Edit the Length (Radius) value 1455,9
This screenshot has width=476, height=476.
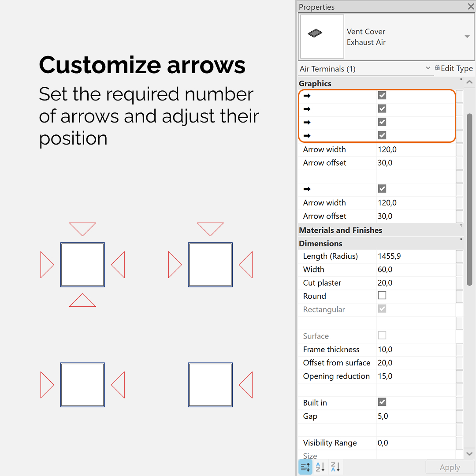tap(416, 256)
